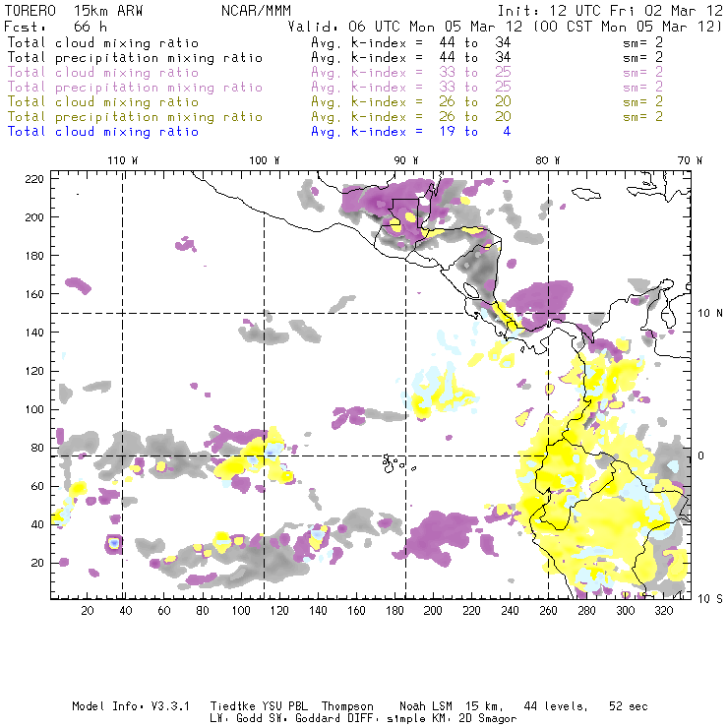Click the olive 'Total precipitation mixing ratio' legend line
Viewport: 728px width, 728px height.
135,117
